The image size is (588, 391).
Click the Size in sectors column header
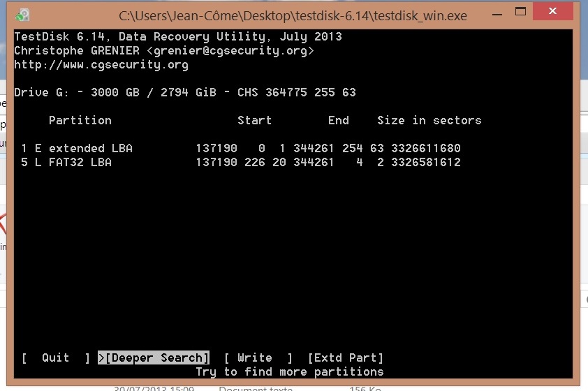click(x=429, y=120)
